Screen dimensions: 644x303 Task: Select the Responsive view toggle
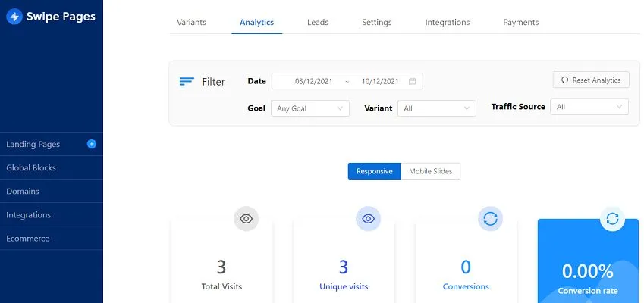[x=374, y=171]
